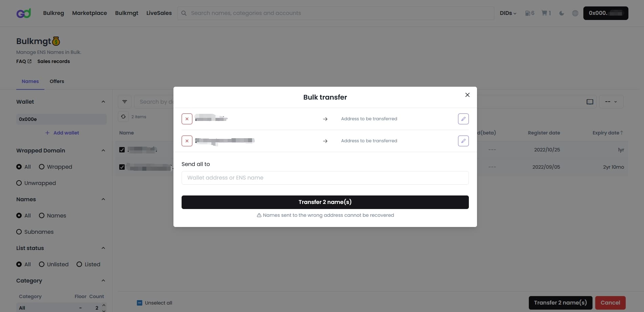This screenshot has height=312, width=644.
Task: Collapse the Category section
Action: point(103,280)
